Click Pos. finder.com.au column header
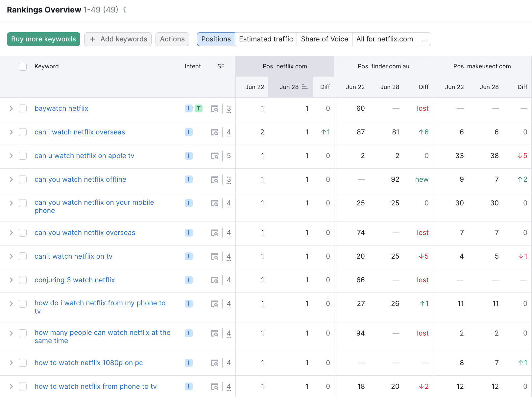 click(x=383, y=66)
